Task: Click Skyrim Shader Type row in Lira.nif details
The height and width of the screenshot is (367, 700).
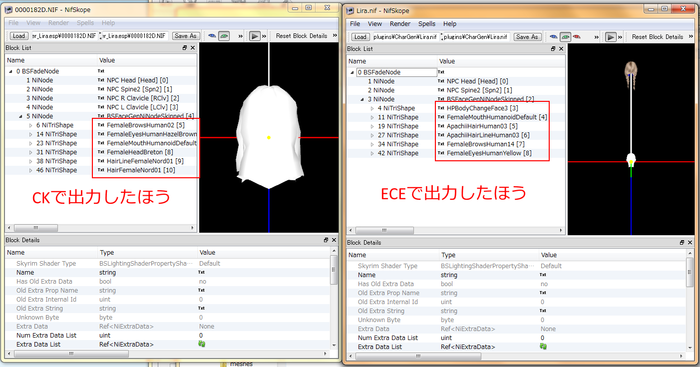Action: (x=517, y=266)
